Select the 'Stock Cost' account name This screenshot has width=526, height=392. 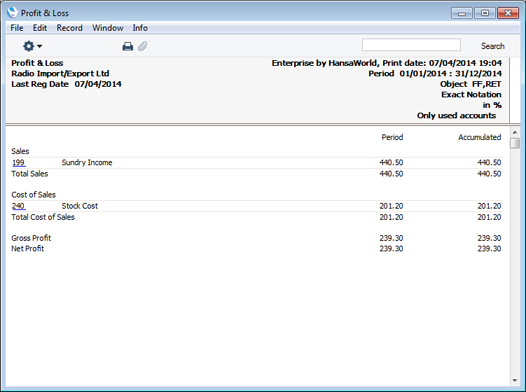(80, 206)
